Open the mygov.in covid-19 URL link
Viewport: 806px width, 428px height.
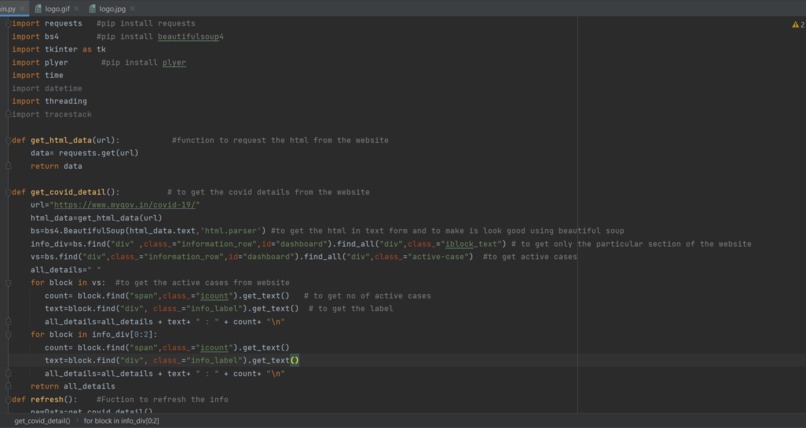tap(124, 205)
